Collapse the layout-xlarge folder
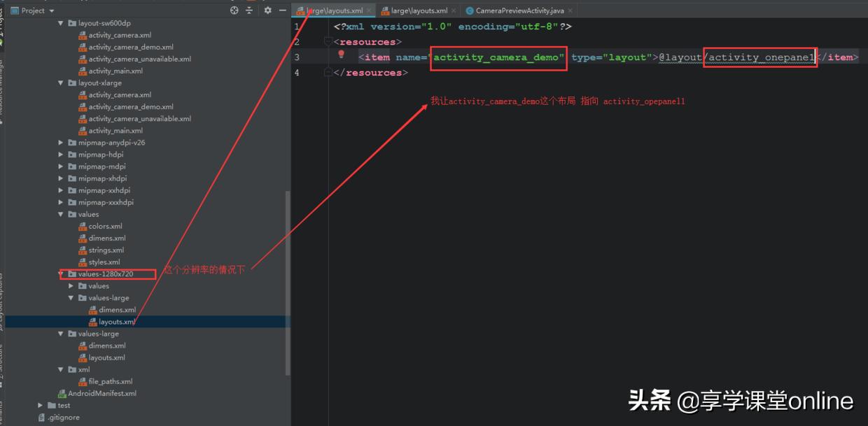868x426 pixels. click(x=61, y=83)
